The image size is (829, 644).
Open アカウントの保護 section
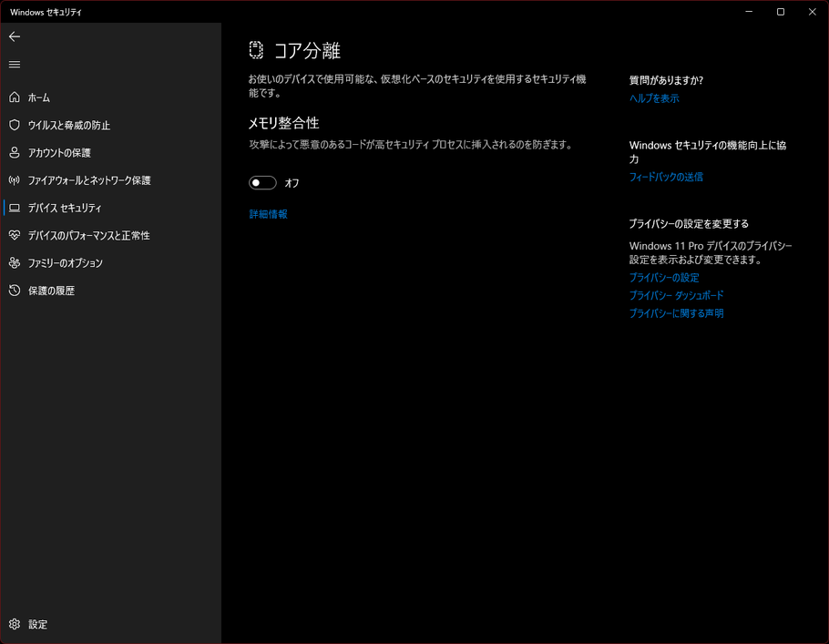pyautogui.click(x=110, y=152)
